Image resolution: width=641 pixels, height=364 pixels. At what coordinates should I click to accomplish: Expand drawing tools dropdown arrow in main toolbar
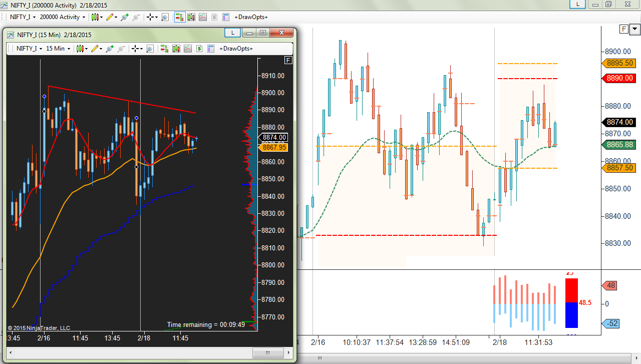click(x=116, y=17)
